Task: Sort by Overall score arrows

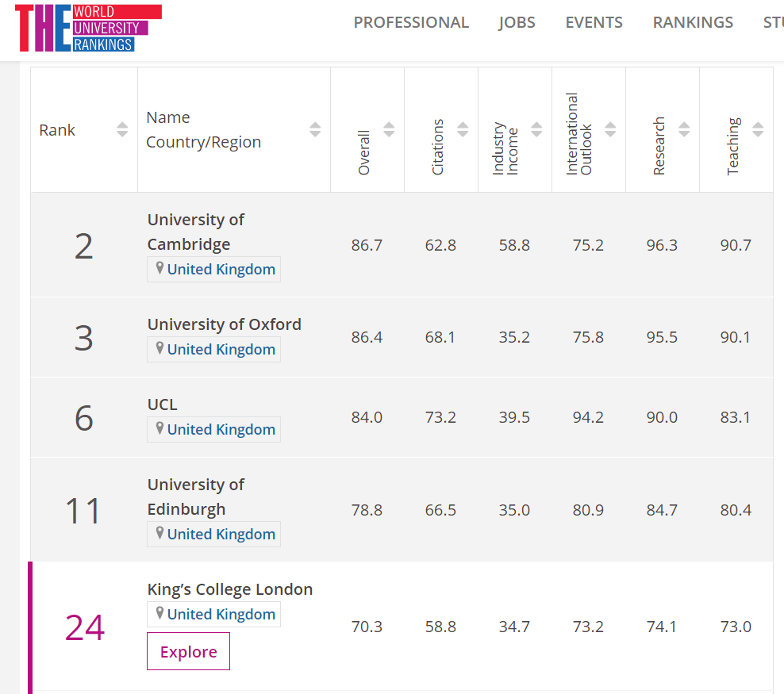Action: [389, 129]
